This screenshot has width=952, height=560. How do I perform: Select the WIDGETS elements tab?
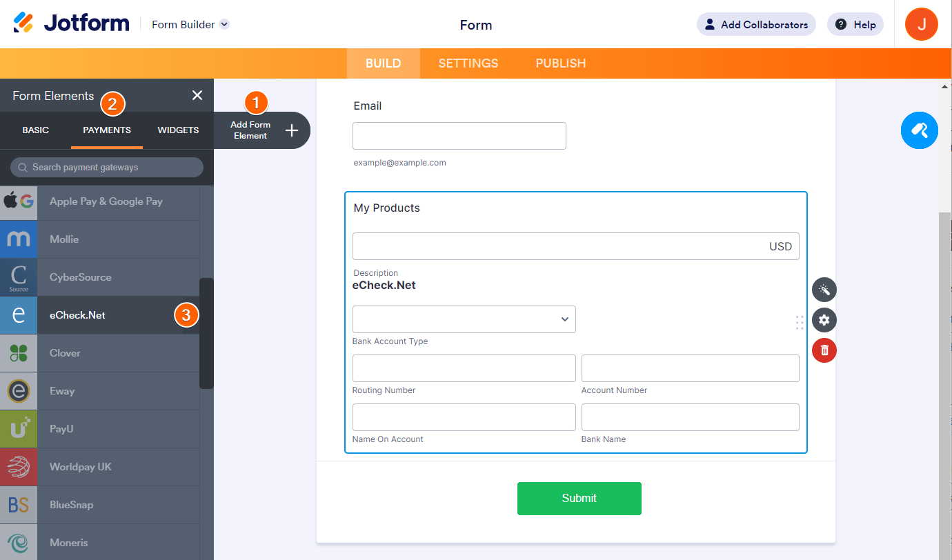(x=178, y=130)
